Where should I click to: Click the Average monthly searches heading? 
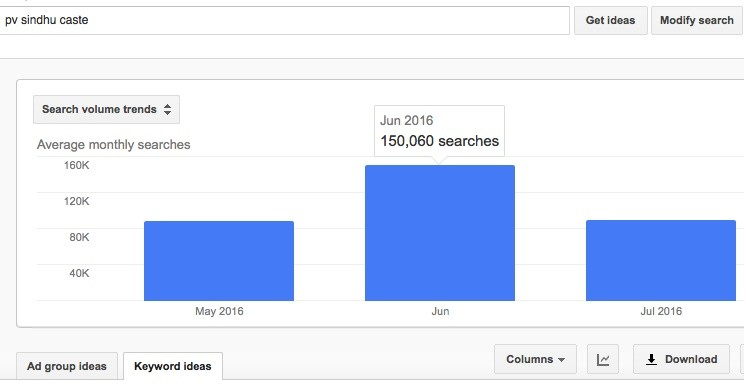coord(114,145)
